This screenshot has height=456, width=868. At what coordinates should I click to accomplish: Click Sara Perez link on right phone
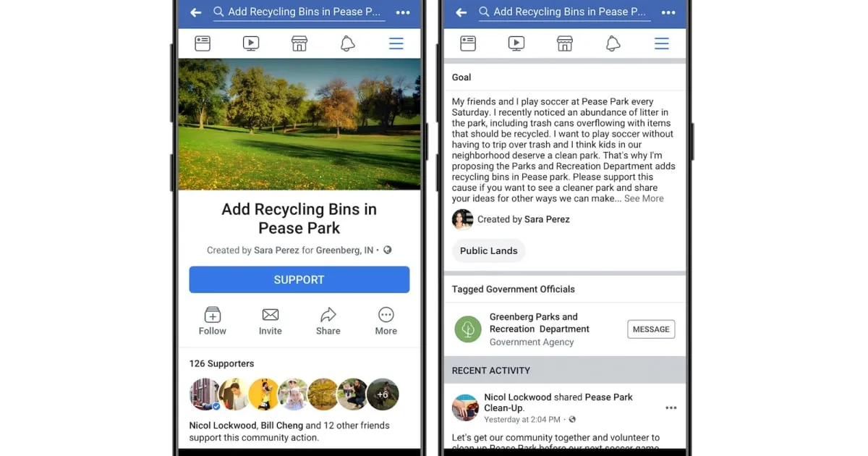pos(547,219)
